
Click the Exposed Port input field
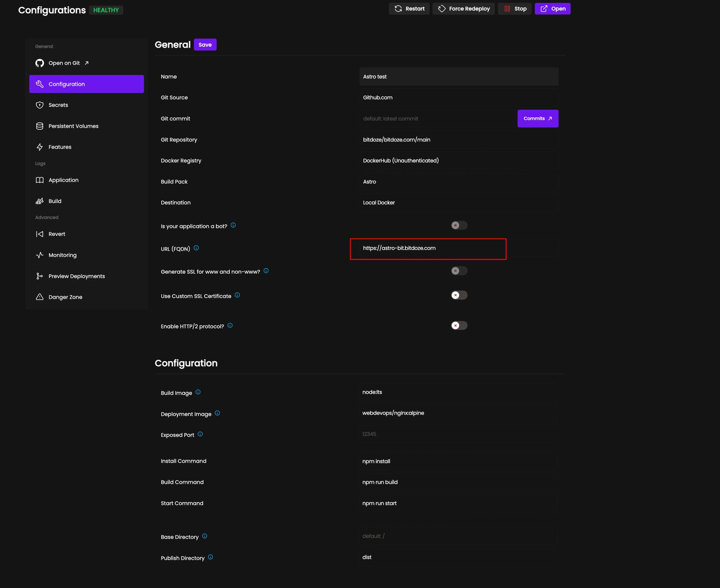(458, 434)
